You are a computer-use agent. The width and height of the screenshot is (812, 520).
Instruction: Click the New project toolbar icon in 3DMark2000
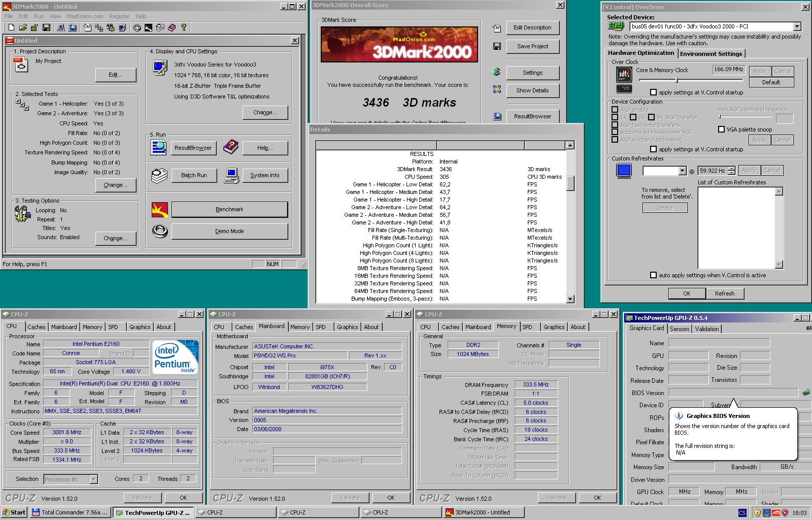click(11, 27)
